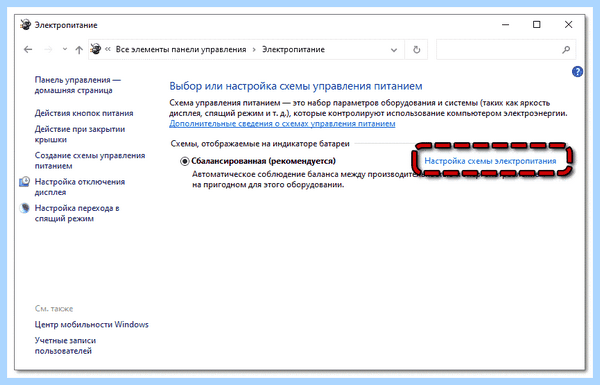Image resolution: width=600 pixels, height=385 pixels.
Task: Select Сбалансированная (рекомендуется) radio button
Action: click(x=184, y=161)
